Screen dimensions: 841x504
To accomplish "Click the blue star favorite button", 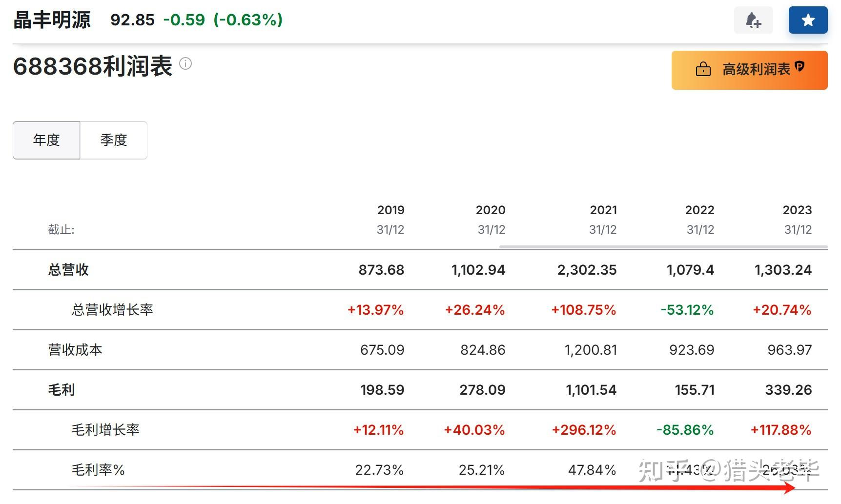I will 808,20.
